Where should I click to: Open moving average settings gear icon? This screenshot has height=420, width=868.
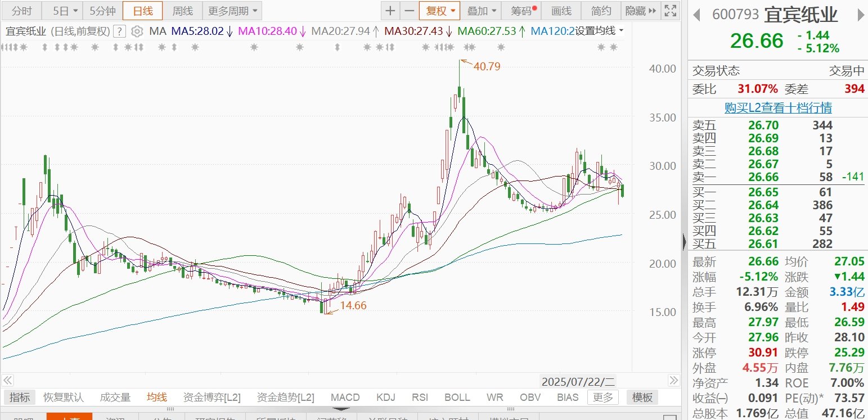click(137, 31)
